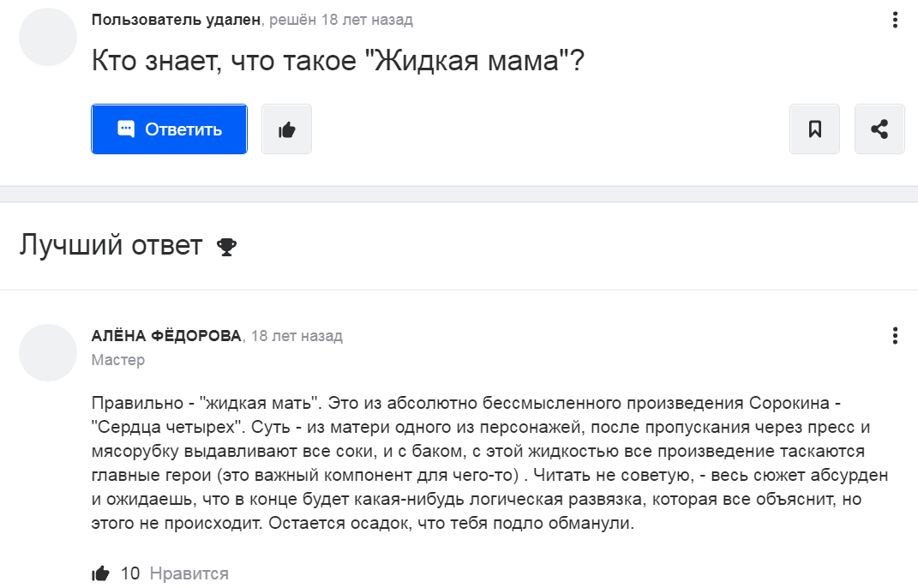
Task: Click the Нравится label under the answer
Action: tap(189, 573)
